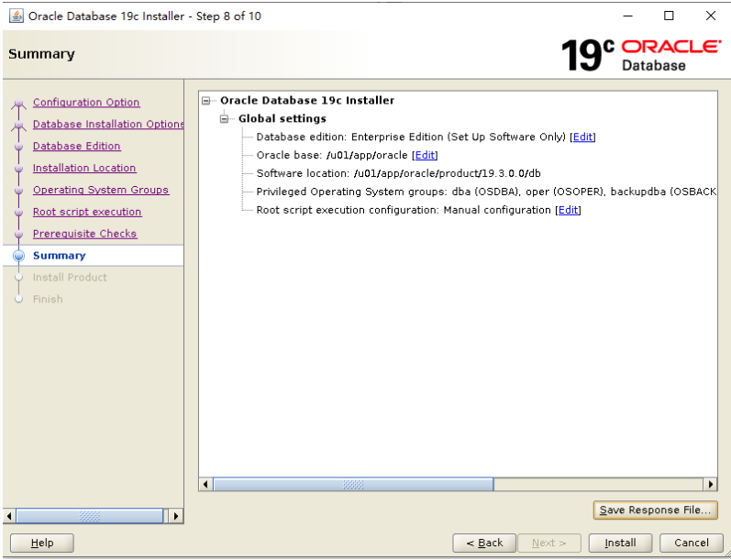Edit the Oracle base path
Screen dimensions: 731x560
(x=425, y=155)
